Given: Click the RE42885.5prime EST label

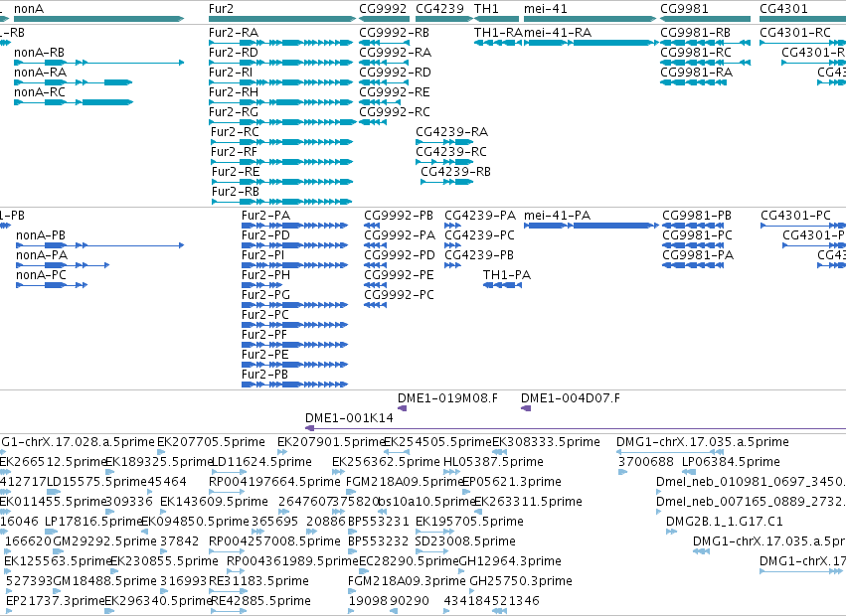Looking at the screenshot, I should [x=259, y=601].
